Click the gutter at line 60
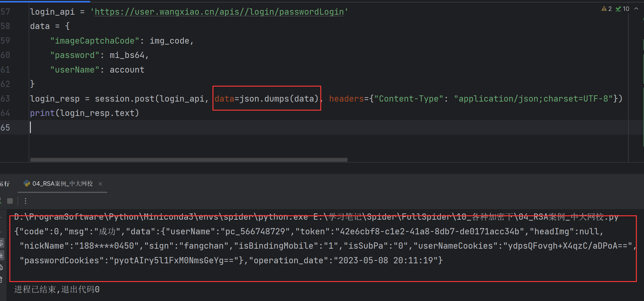Image resolution: width=644 pixels, height=301 pixels. (5, 55)
